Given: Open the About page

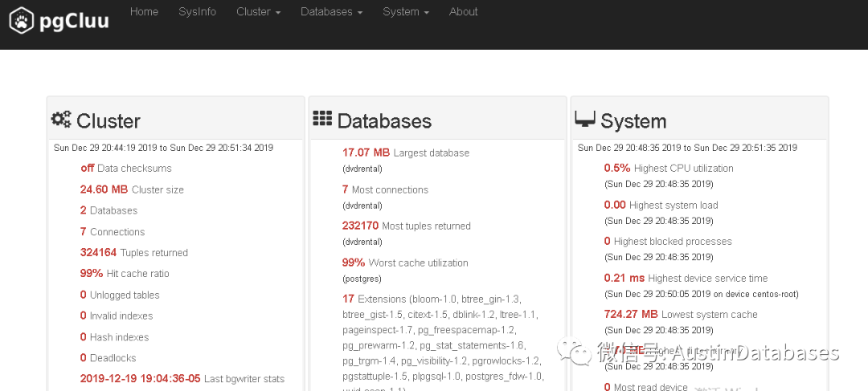Looking at the screenshot, I should [x=463, y=12].
